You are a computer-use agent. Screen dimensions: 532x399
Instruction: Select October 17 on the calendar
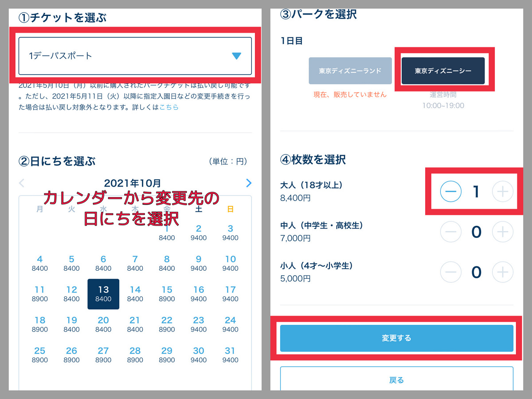[231, 294]
